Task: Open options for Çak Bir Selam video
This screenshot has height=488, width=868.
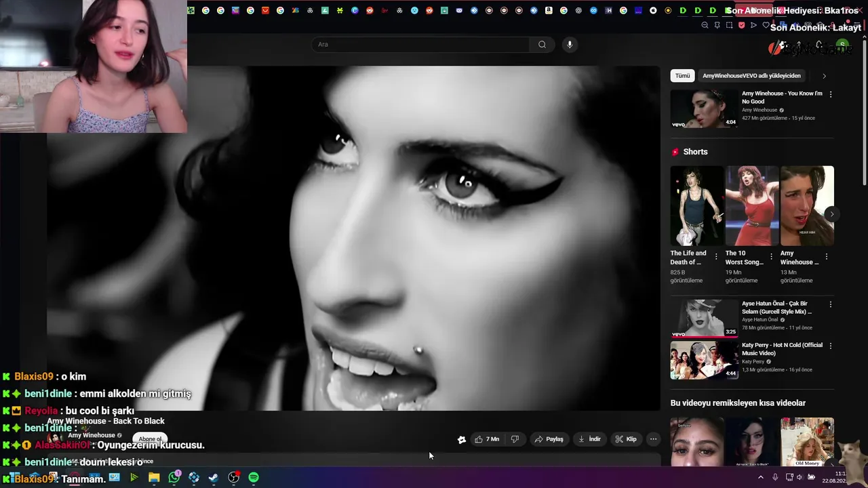Action: pyautogui.click(x=831, y=304)
